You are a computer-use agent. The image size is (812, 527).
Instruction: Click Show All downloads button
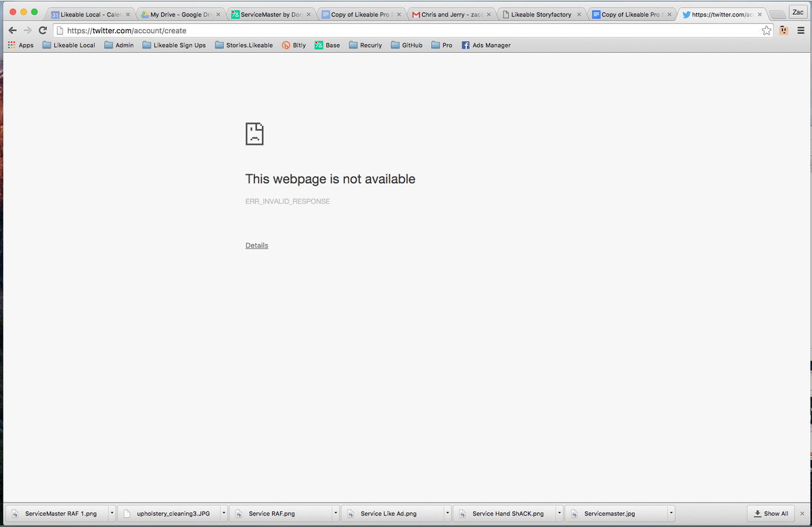pos(771,513)
